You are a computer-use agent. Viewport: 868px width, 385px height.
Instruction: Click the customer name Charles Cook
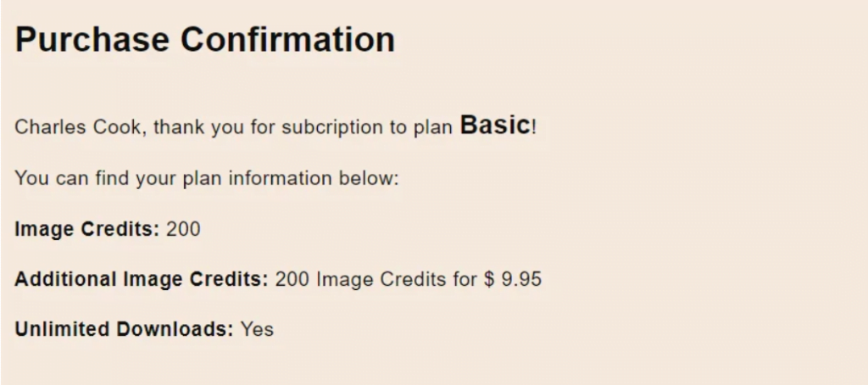point(81,127)
